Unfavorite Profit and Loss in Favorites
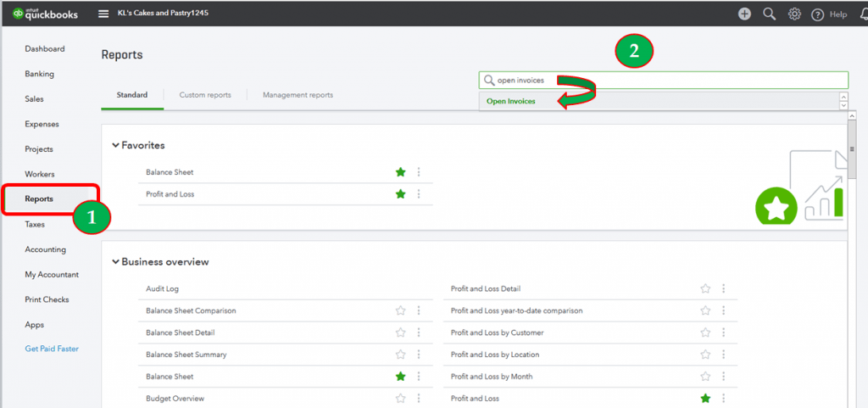The height and width of the screenshot is (408, 868). pos(401,194)
